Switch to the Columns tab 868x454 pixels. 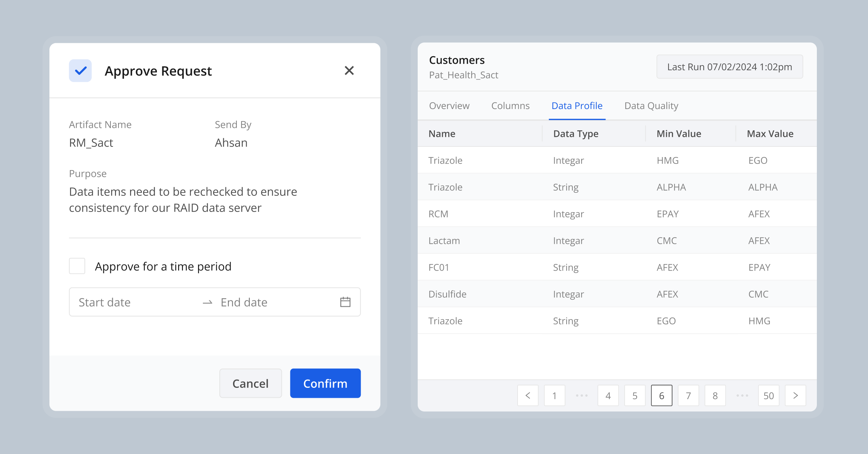pyautogui.click(x=510, y=106)
